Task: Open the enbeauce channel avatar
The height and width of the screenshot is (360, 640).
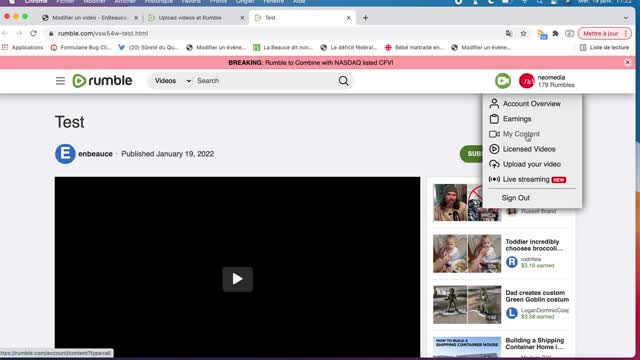Action: (x=65, y=154)
